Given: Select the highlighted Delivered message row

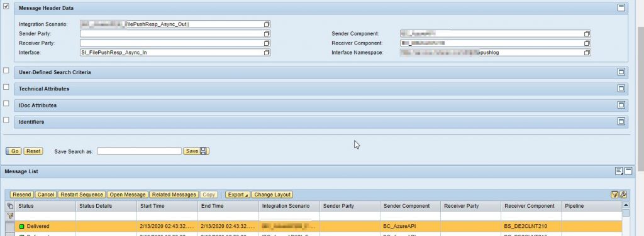Looking at the screenshot, I should [x=313, y=226].
